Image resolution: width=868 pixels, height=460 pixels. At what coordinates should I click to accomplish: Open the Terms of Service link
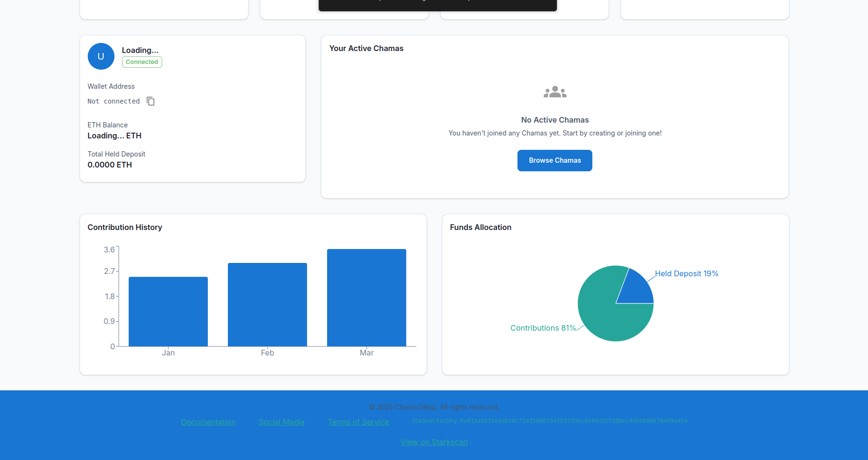coord(359,422)
